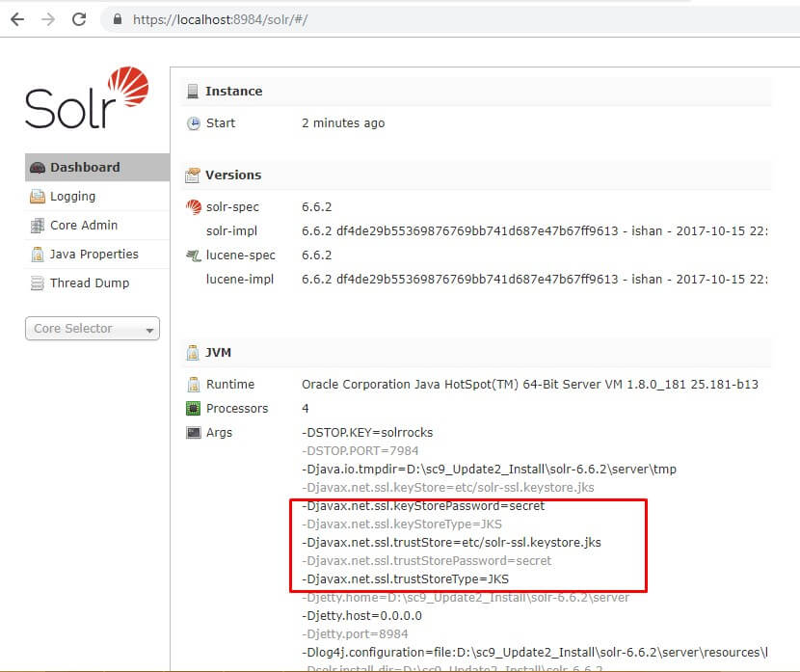Open the Core Selector dropdown
The image size is (800, 672).
[x=93, y=329]
